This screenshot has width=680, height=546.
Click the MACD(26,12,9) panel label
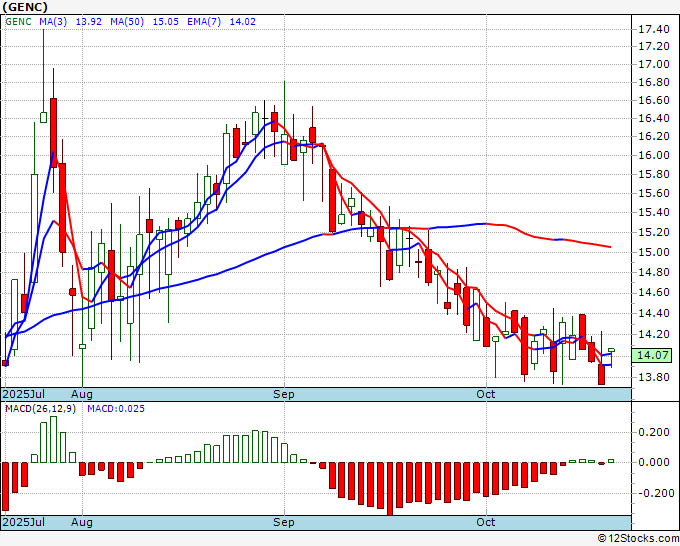[x=41, y=409]
